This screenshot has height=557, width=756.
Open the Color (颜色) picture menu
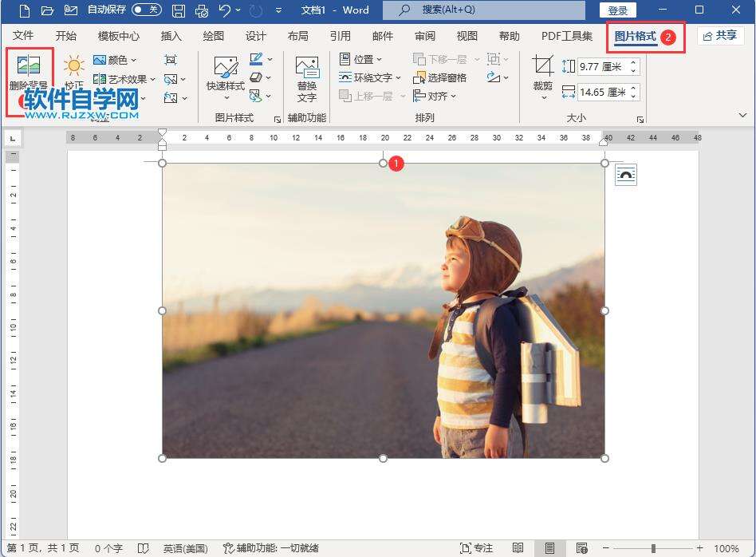[115, 60]
